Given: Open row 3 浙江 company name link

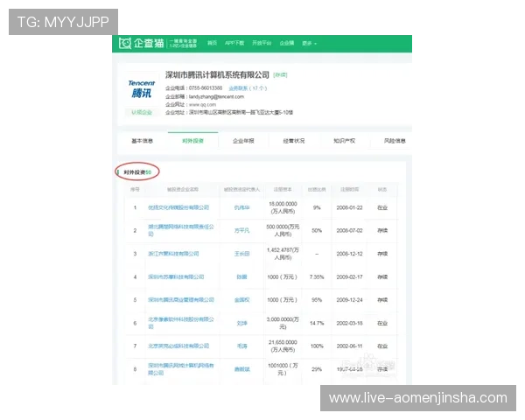Looking at the screenshot, I should click(x=173, y=254).
